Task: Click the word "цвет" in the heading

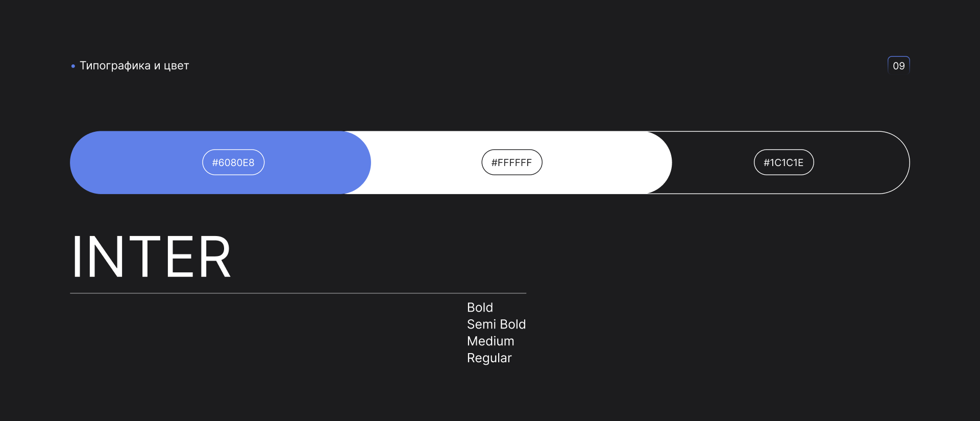Action: (176, 66)
